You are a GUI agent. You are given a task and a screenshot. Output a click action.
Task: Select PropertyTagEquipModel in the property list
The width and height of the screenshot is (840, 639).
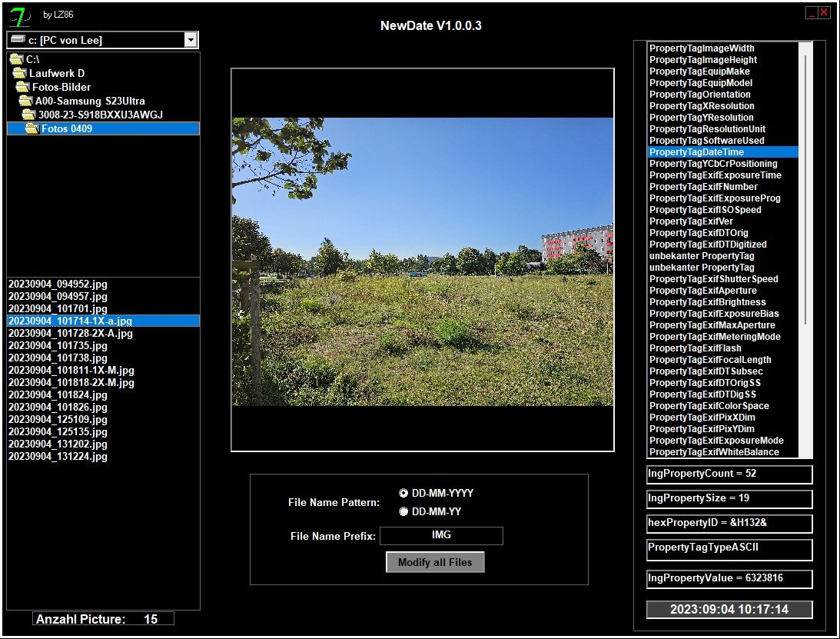point(700,83)
